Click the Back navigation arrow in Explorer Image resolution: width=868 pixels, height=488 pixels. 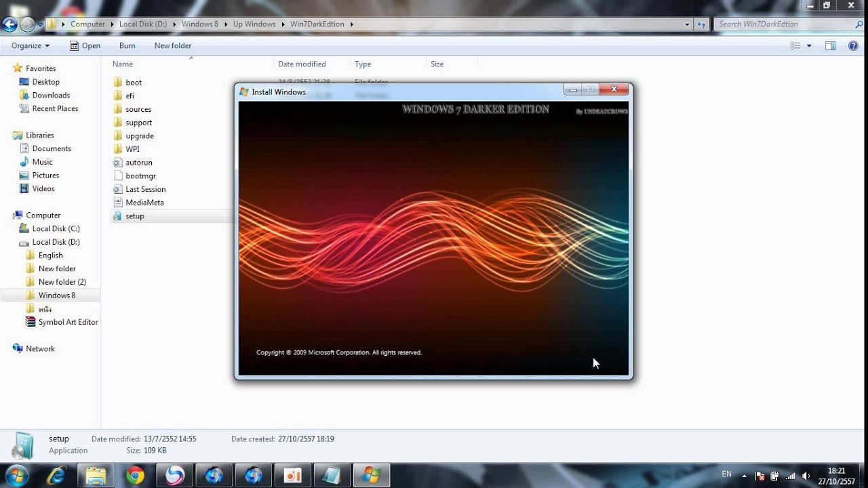[x=9, y=24]
